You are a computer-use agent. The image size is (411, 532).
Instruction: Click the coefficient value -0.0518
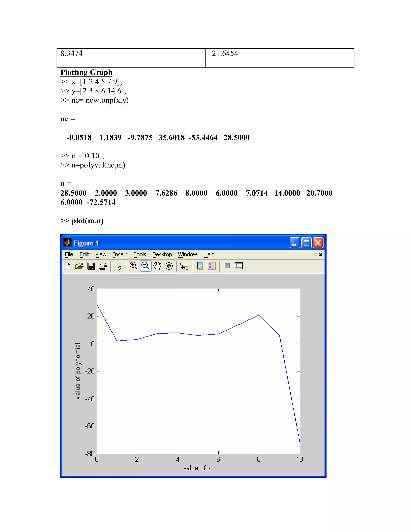tap(79, 137)
